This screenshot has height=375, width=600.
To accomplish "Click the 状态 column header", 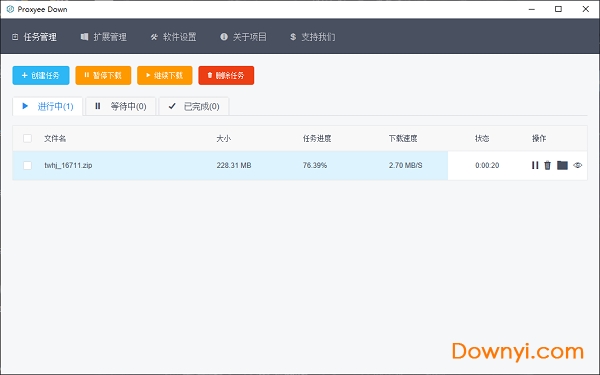I will tap(482, 139).
